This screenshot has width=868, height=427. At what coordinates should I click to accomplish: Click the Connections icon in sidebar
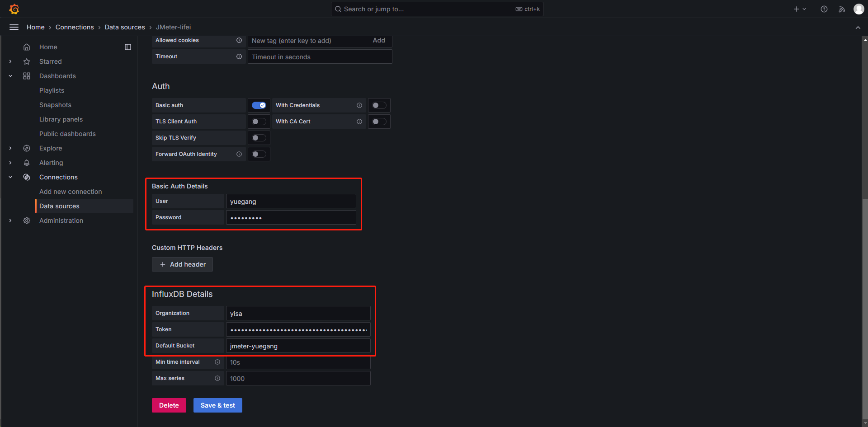(x=27, y=177)
